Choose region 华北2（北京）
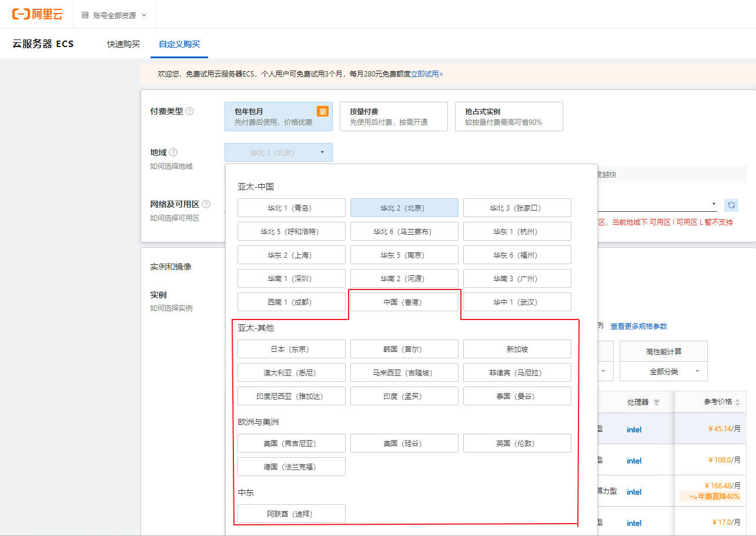Image resolution: width=756 pixels, height=536 pixels. coord(404,208)
